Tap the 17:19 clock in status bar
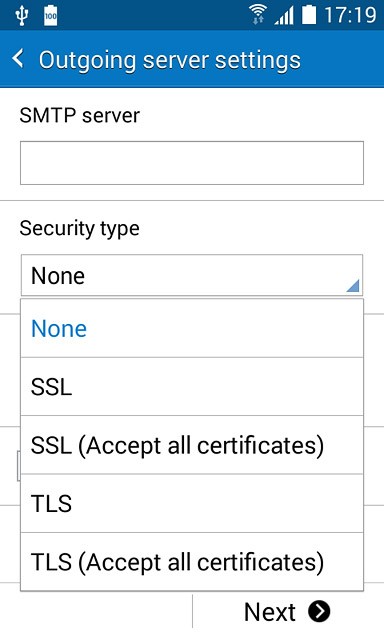Viewport: 384px width, 640px height. pyautogui.click(x=350, y=16)
